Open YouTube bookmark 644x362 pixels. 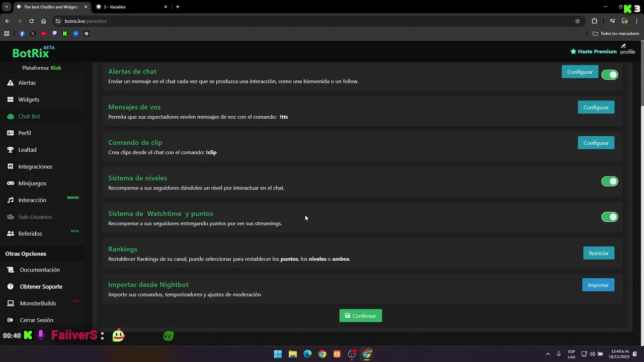pos(44,34)
